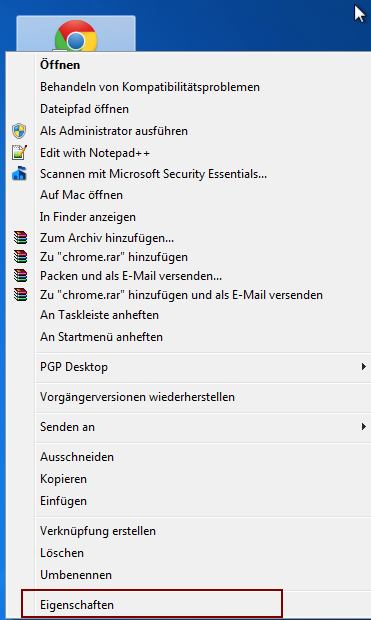Image resolution: width=371 pixels, height=620 pixels.
Task: Click the shield icon beside Als Administrator ausführen
Action: (19, 131)
